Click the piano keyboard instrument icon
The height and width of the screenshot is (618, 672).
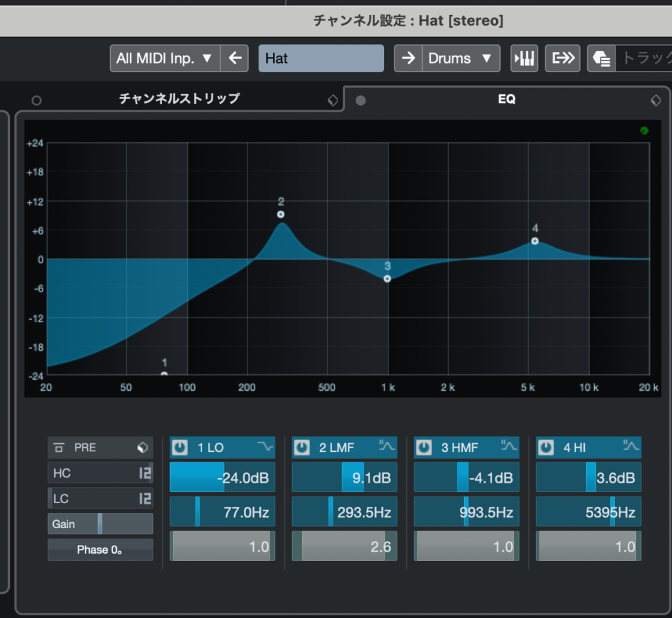pos(524,58)
